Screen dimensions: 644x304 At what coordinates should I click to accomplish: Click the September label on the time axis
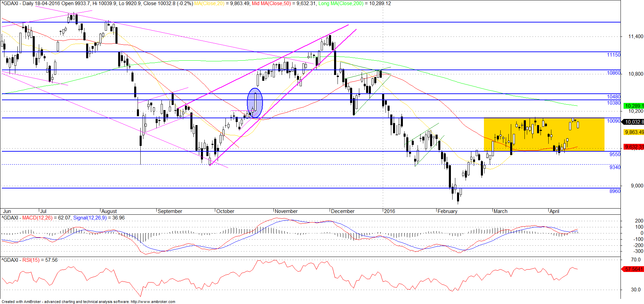point(170,211)
